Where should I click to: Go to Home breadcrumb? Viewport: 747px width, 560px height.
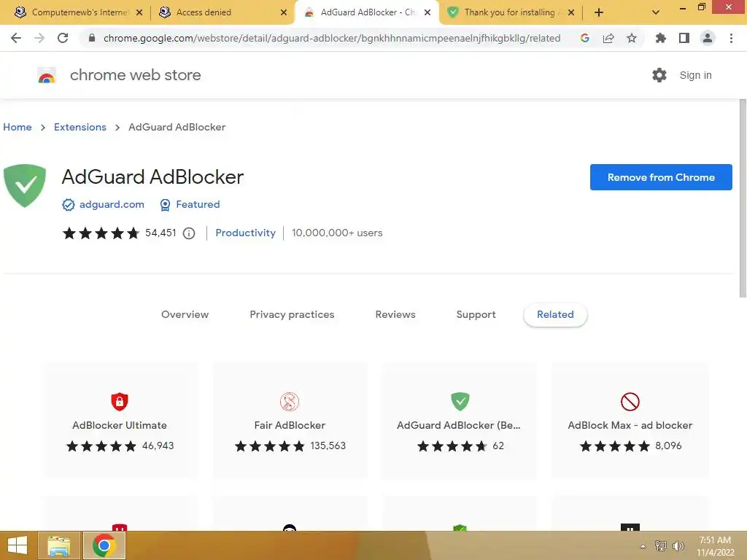click(18, 127)
